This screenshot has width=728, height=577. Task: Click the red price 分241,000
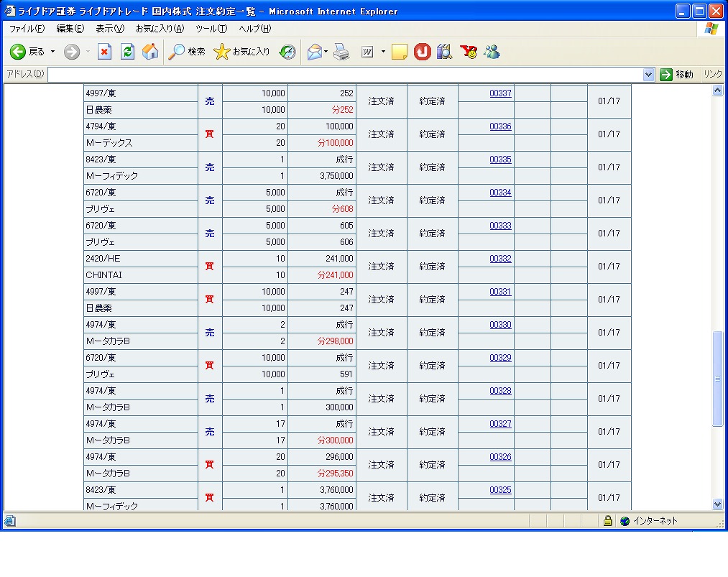point(335,274)
